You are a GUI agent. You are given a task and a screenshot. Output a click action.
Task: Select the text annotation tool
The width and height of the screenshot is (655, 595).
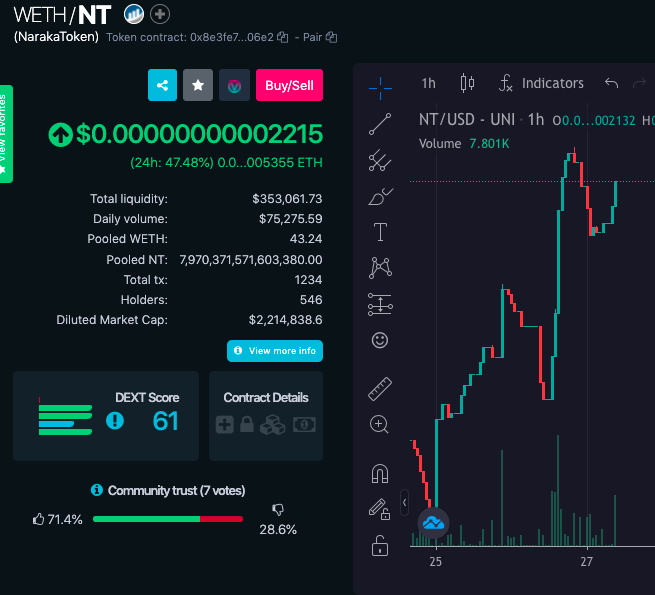pyautogui.click(x=380, y=232)
